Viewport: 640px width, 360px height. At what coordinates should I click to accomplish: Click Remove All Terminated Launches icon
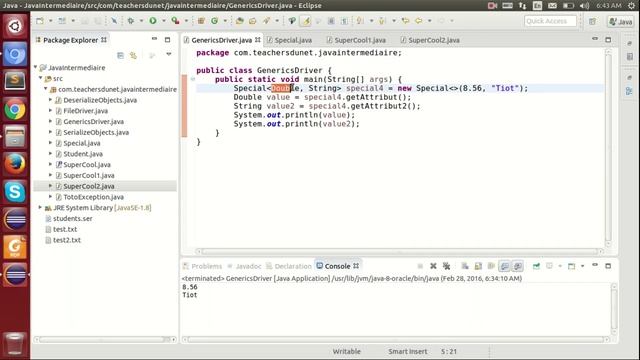tap(447, 266)
